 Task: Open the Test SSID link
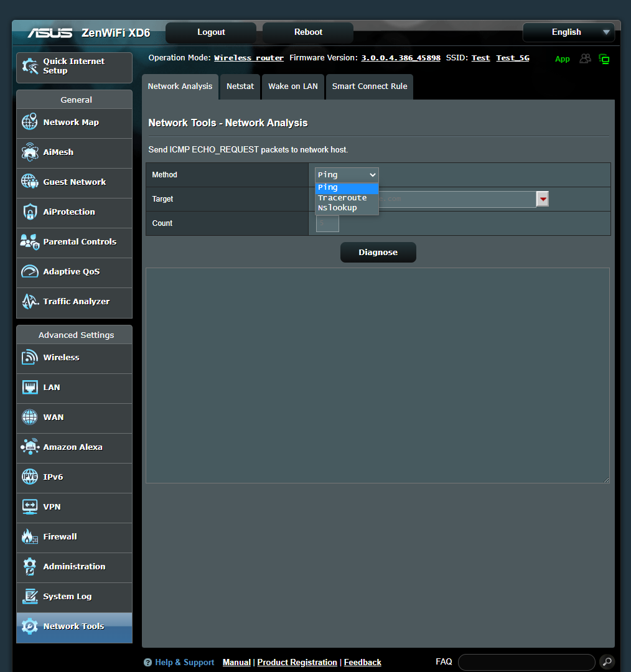[480, 58]
